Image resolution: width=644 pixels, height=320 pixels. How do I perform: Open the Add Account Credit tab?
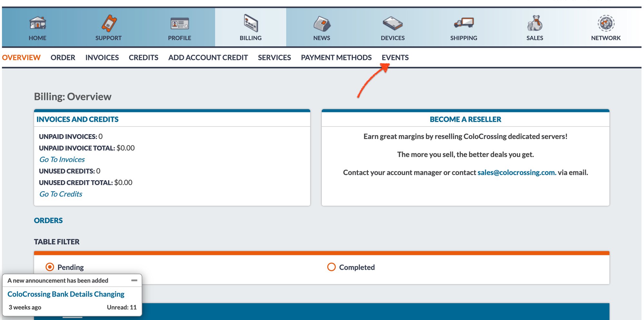(208, 58)
